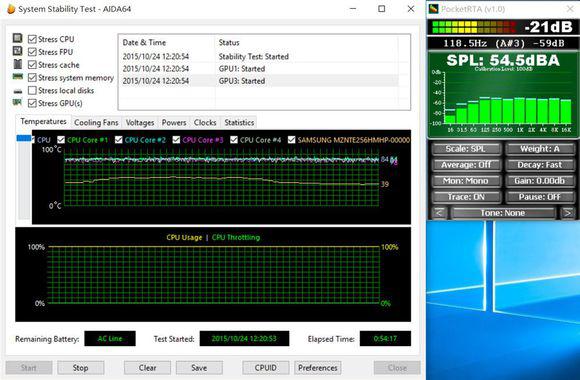
Task: Toggle CPU Core #4 graph checkbox
Action: pyautogui.click(x=234, y=139)
